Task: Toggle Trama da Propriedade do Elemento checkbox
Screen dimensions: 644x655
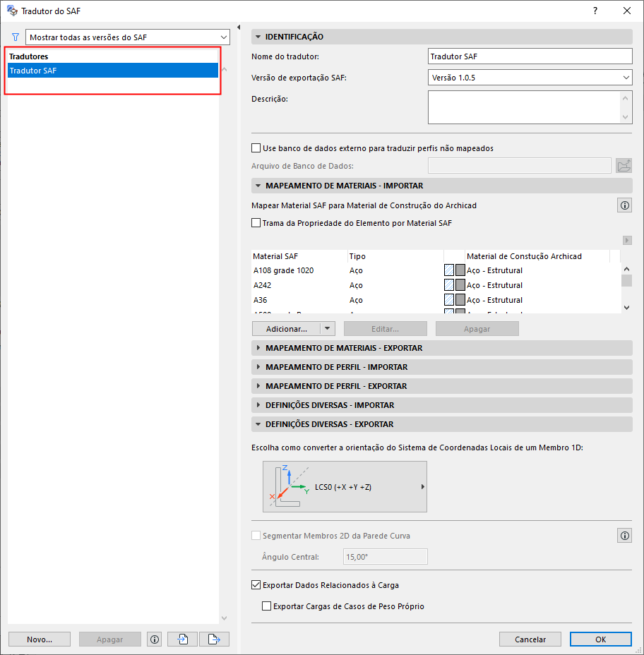Action: (x=256, y=222)
